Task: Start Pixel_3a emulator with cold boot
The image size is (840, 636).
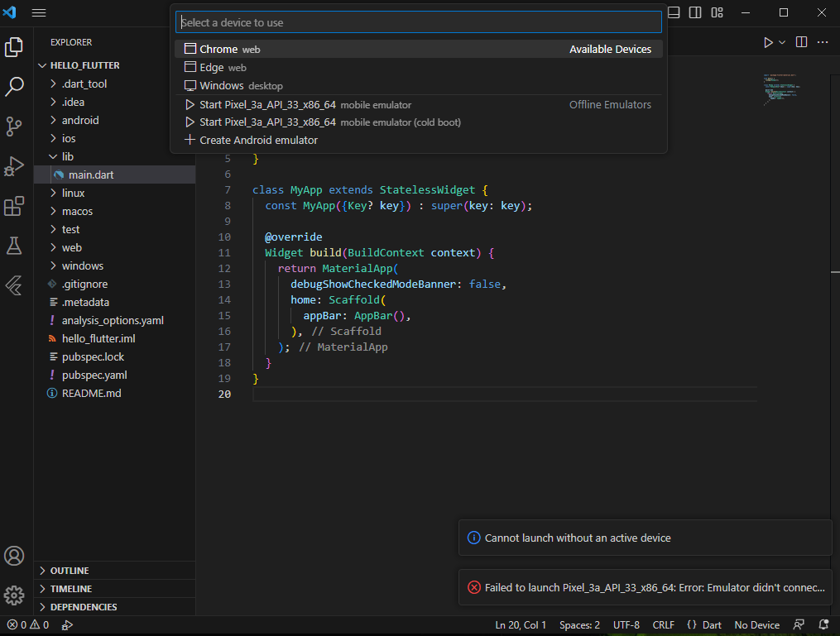Action: [419, 122]
